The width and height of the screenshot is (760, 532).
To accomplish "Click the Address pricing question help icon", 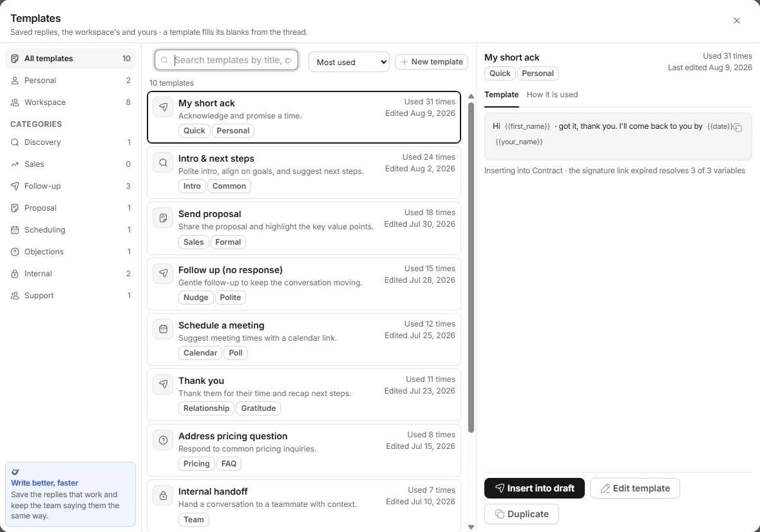I will pyautogui.click(x=164, y=440).
